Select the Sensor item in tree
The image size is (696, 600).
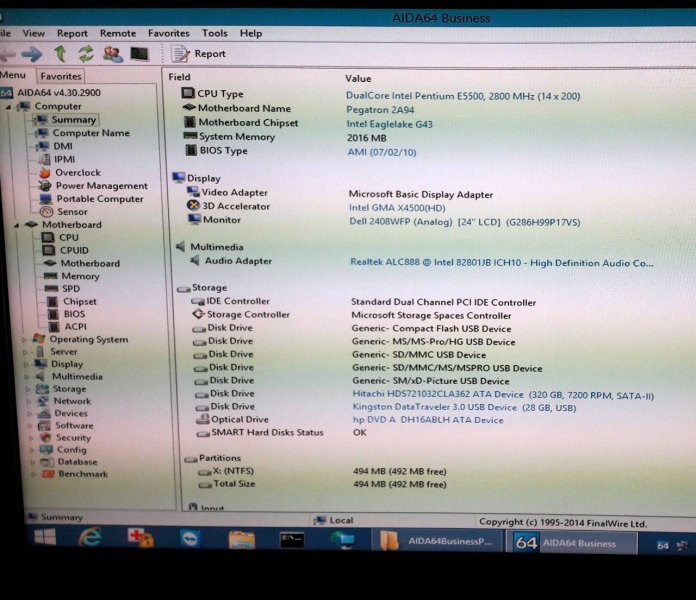click(72, 212)
